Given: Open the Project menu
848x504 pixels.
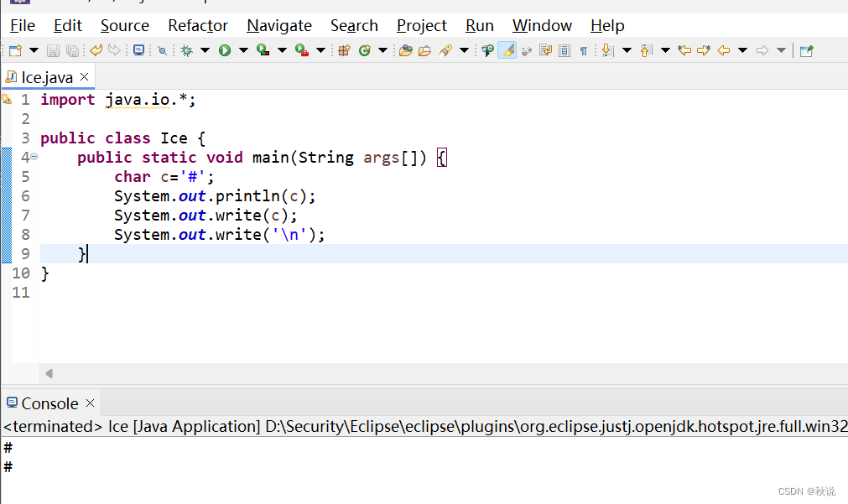Looking at the screenshot, I should coord(422,25).
